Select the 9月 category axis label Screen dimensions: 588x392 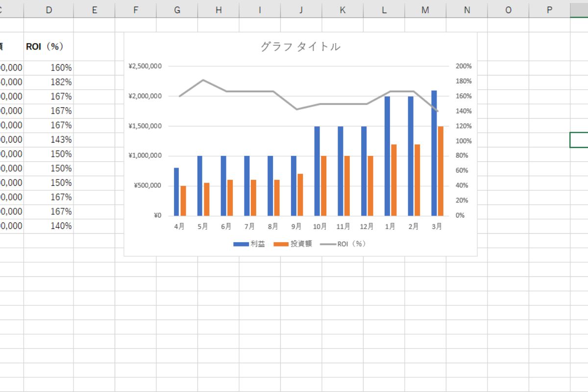coord(296,226)
